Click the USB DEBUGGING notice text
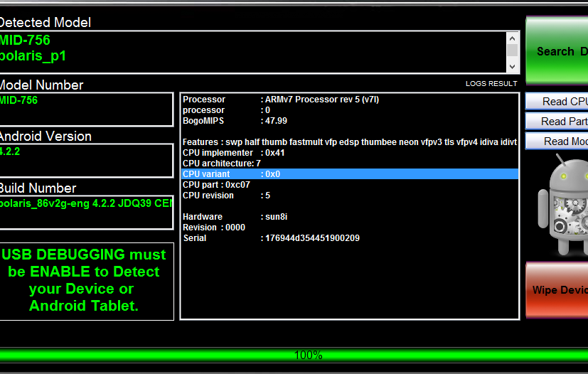588x374 pixels. pos(84,280)
